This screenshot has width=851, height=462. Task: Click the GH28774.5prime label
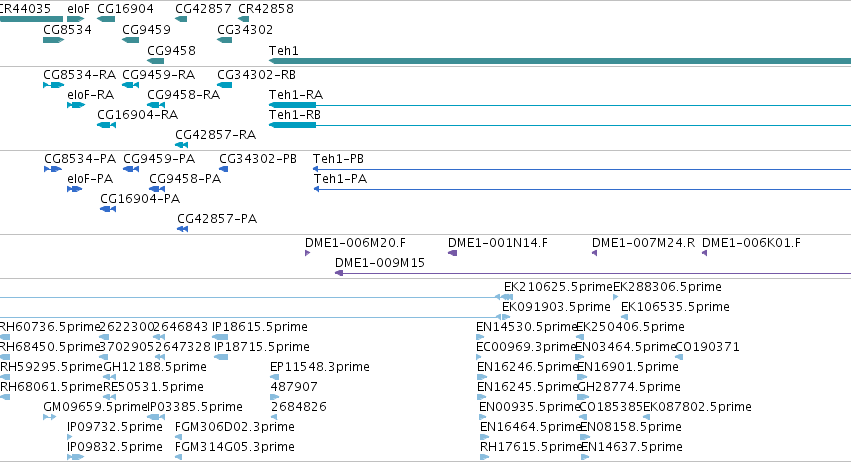point(629,387)
